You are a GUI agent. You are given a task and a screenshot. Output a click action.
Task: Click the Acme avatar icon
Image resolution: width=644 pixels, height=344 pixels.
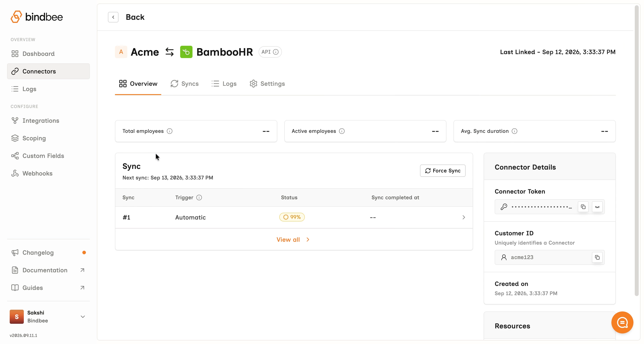(121, 52)
